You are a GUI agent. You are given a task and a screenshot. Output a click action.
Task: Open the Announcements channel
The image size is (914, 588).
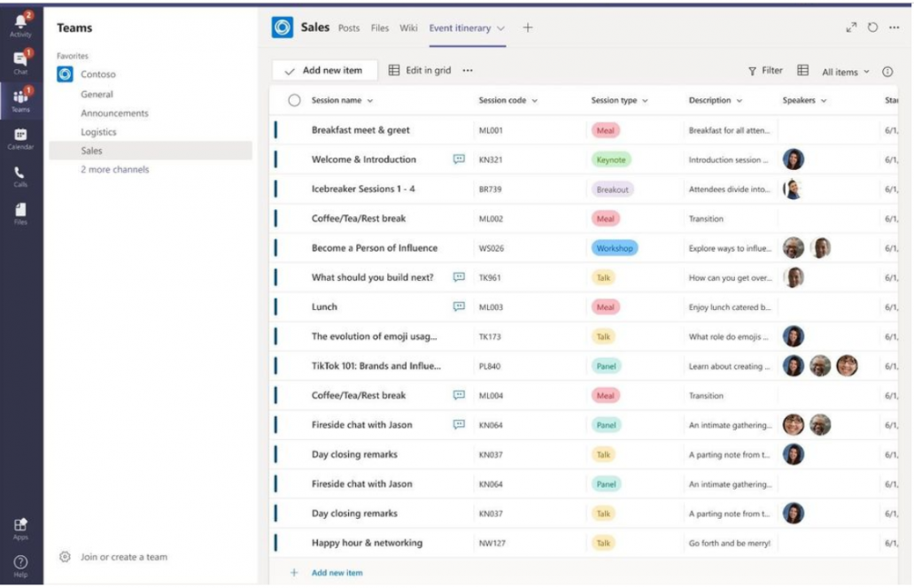point(114,113)
